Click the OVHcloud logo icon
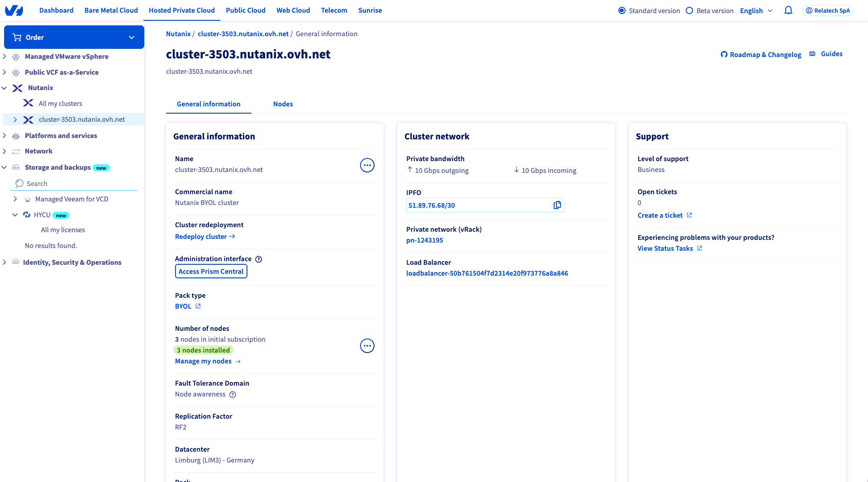The image size is (868, 482). [14, 10]
